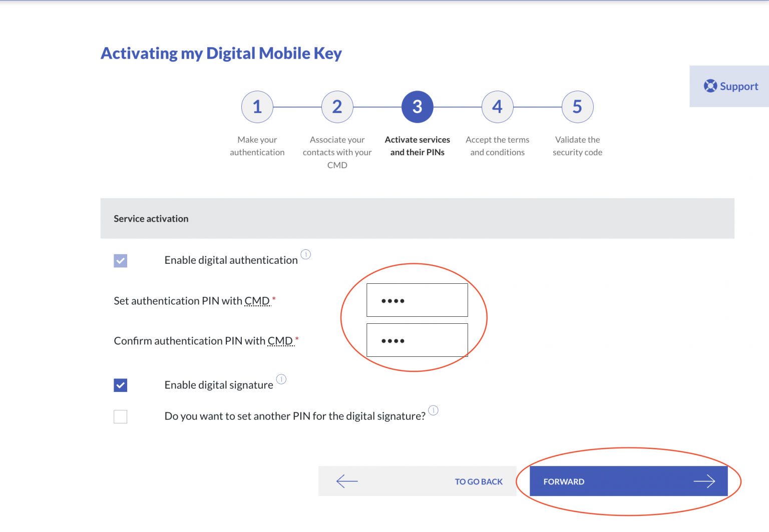Click the left arrow back icon

347,481
